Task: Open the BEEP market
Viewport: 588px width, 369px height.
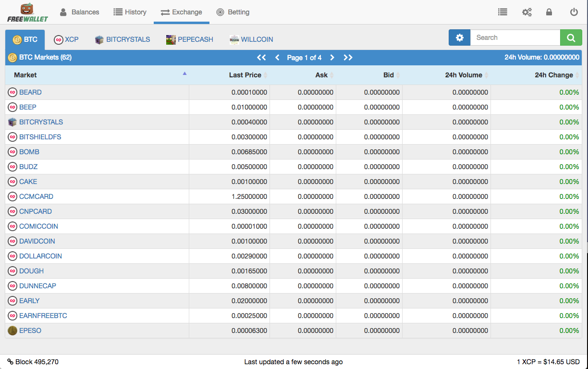Action: 28,107
